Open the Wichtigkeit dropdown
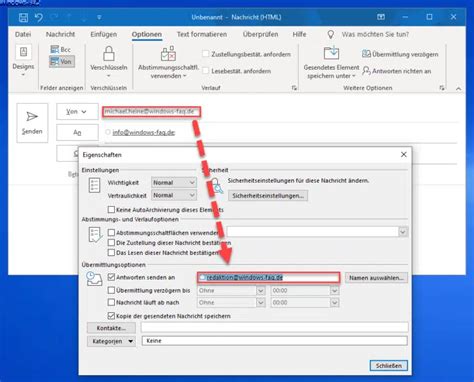474x382 pixels. click(174, 183)
